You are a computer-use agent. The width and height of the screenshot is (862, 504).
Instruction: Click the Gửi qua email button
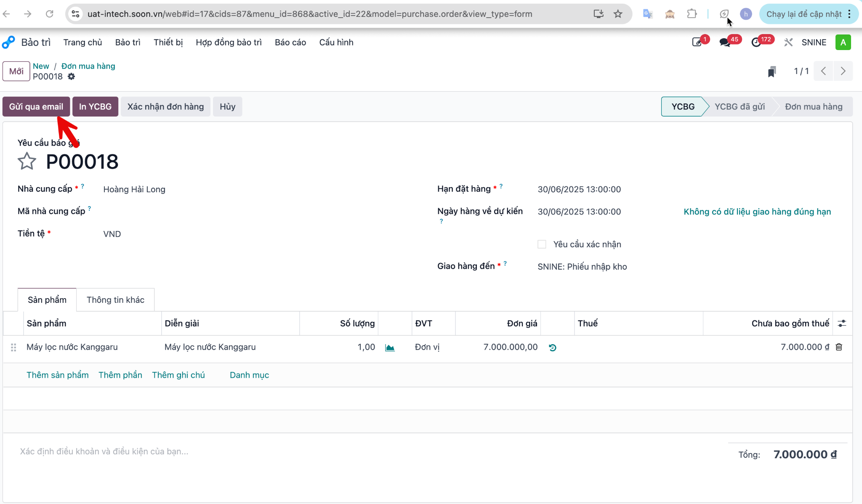pos(36,106)
